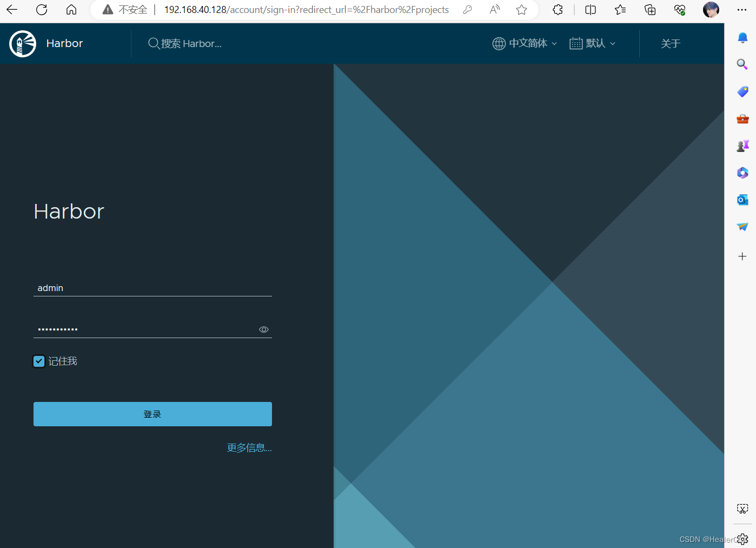Click the Harbor lighthouse logo

23,44
